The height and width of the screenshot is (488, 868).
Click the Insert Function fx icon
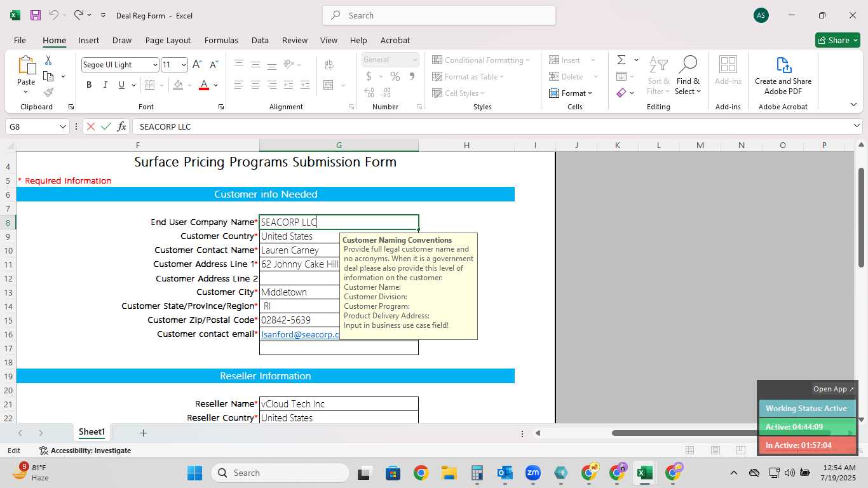pos(121,126)
